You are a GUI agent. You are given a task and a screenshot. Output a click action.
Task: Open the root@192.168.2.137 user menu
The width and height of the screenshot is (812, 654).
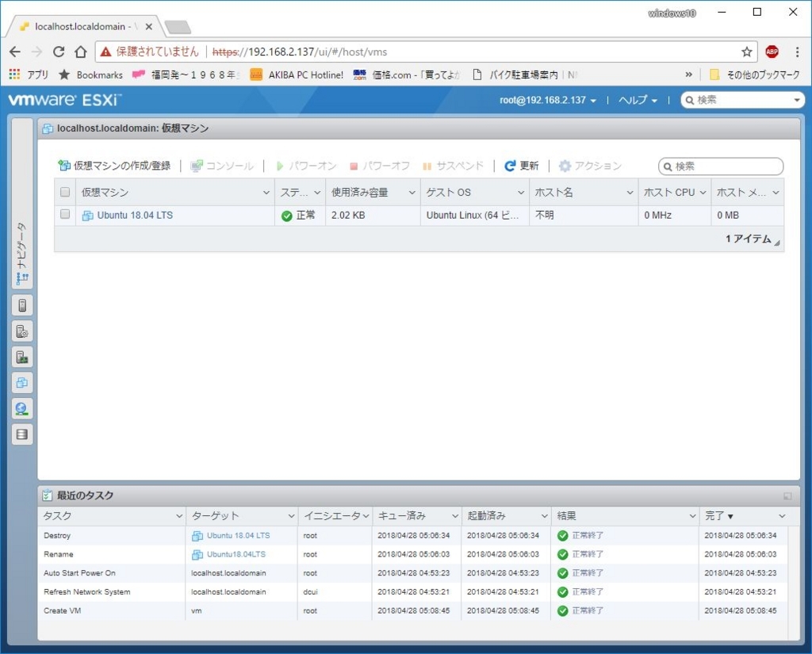[547, 100]
